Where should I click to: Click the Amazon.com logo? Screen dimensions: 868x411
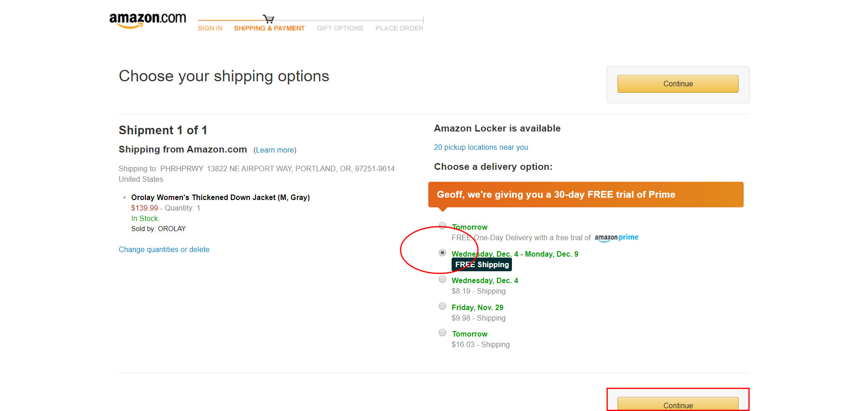(148, 21)
